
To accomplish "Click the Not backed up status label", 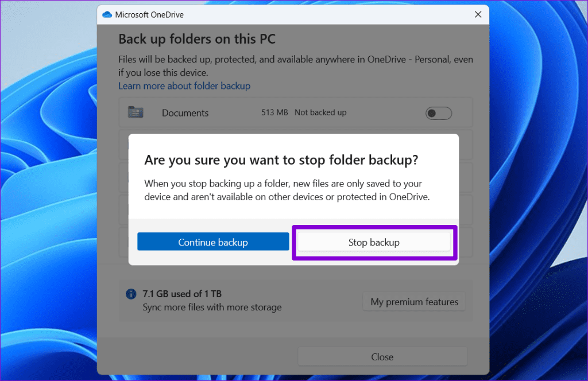I will coord(320,112).
